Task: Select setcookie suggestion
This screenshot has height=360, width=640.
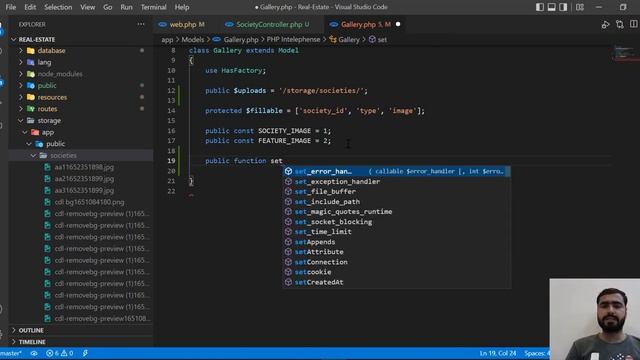Action: click(x=396, y=272)
